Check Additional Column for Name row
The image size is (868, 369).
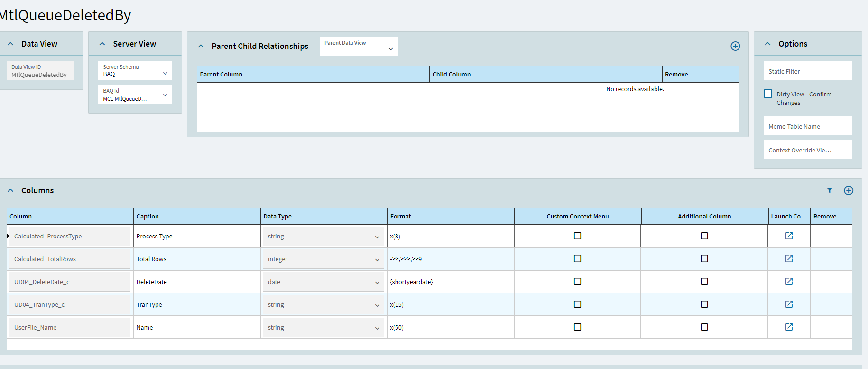[704, 327]
